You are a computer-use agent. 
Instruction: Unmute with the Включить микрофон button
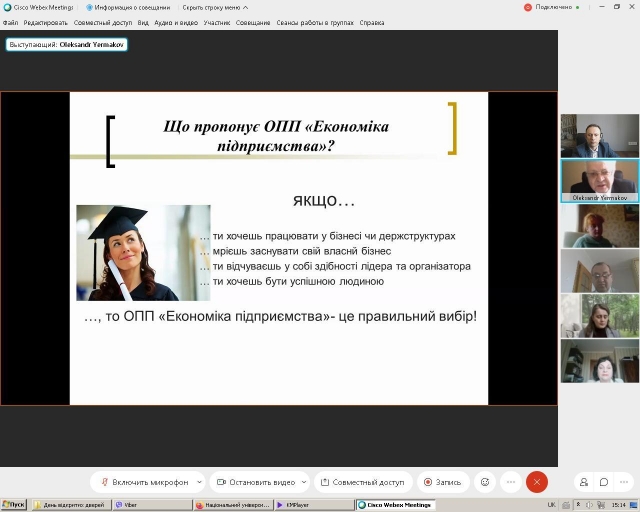click(144, 482)
